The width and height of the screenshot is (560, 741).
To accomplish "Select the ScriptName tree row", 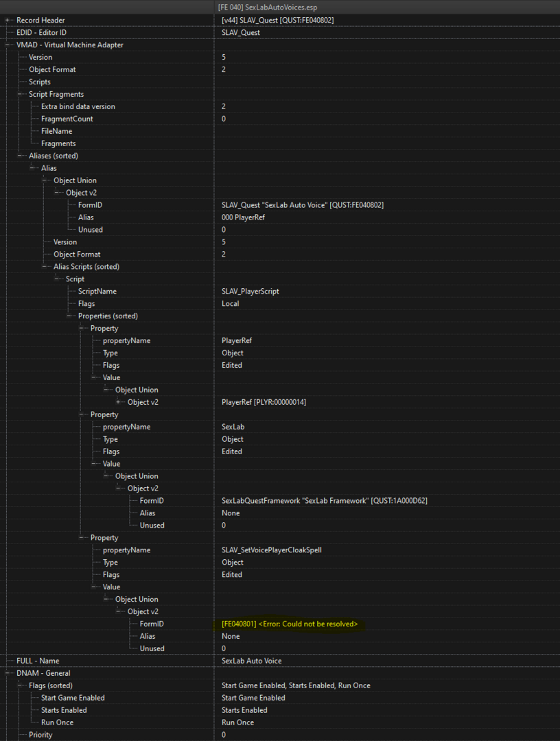I will 97,291.
